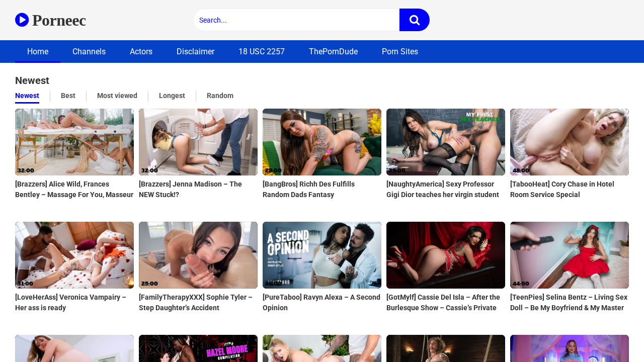
Task: Go to the Home menu item
Action: (38, 51)
